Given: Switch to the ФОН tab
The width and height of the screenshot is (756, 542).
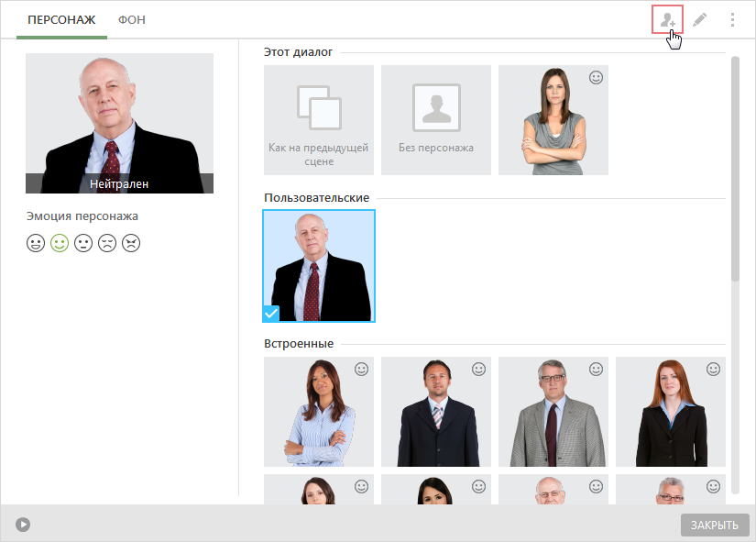Looking at the screenshot, I should (132, 20).
